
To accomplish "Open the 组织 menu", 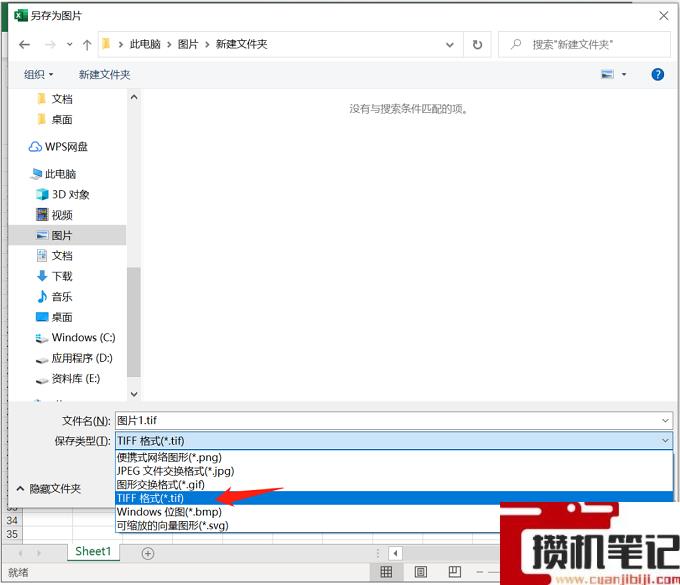I will pos(38,75).
